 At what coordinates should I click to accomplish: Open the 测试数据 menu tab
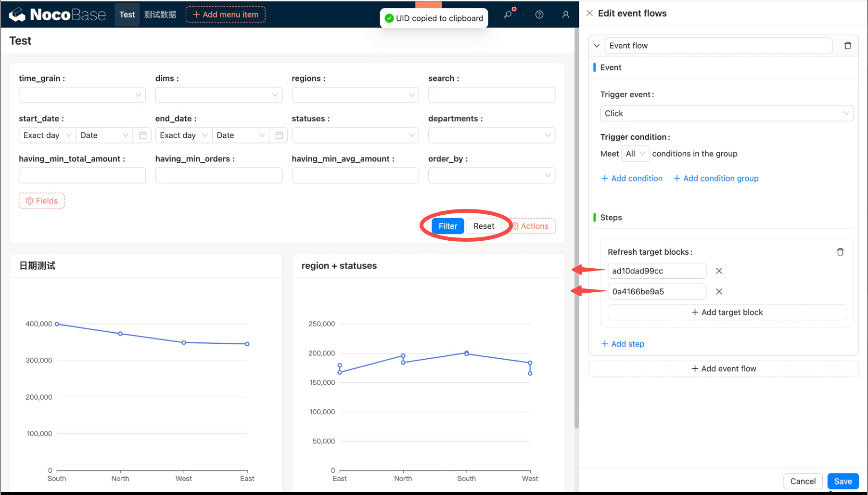pyautogui.click(x=160, y=14)
